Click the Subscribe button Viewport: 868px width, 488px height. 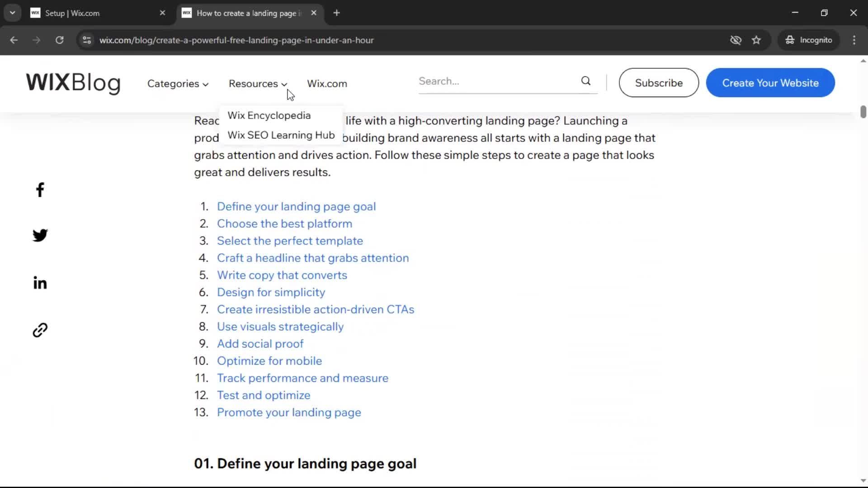659,83
